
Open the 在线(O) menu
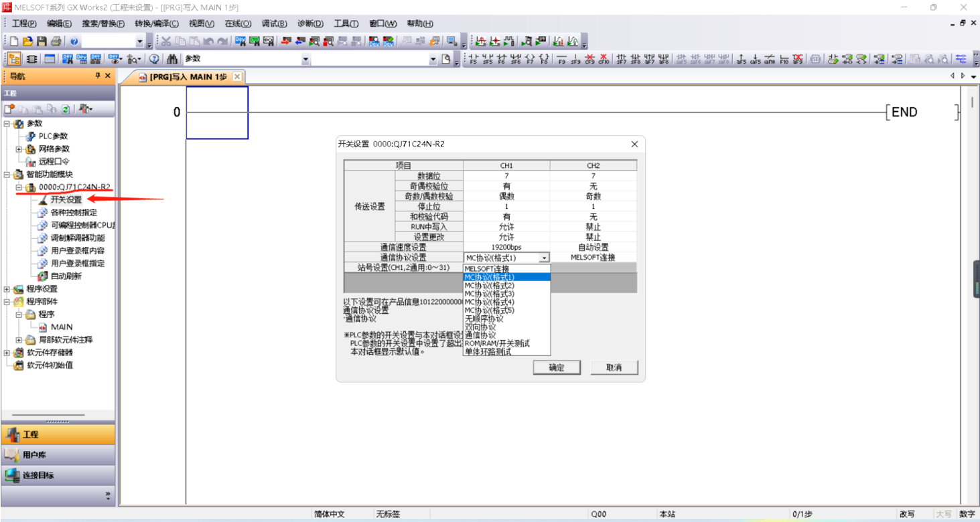238,23
